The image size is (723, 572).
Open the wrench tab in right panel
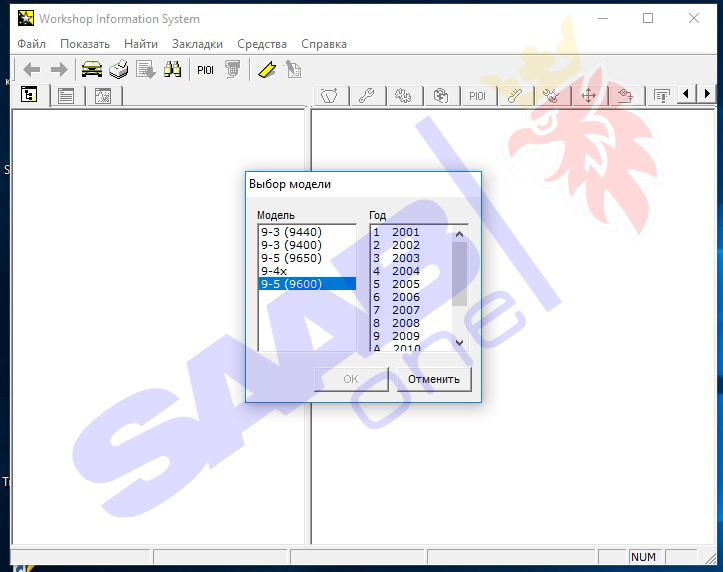pos(366,95)
